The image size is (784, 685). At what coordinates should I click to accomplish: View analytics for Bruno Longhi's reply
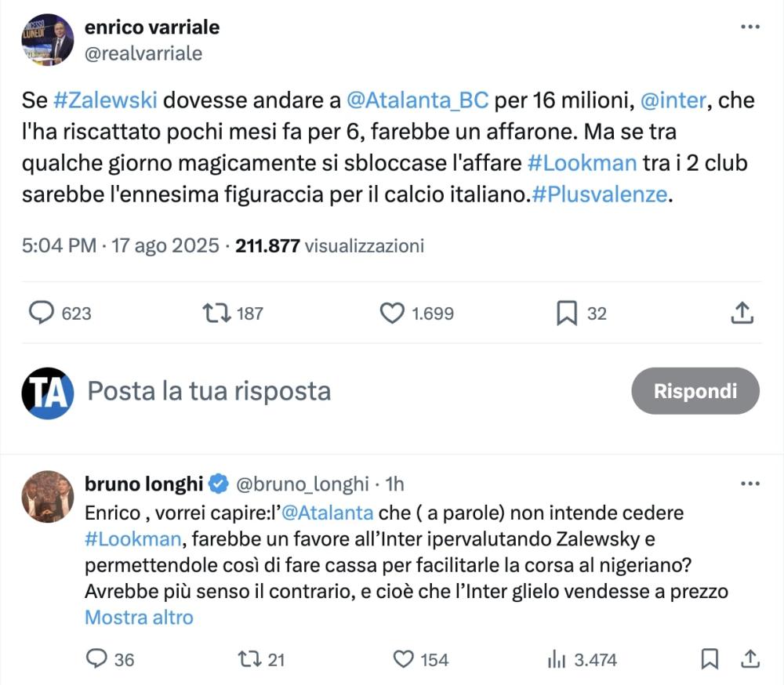pos(557,659)
